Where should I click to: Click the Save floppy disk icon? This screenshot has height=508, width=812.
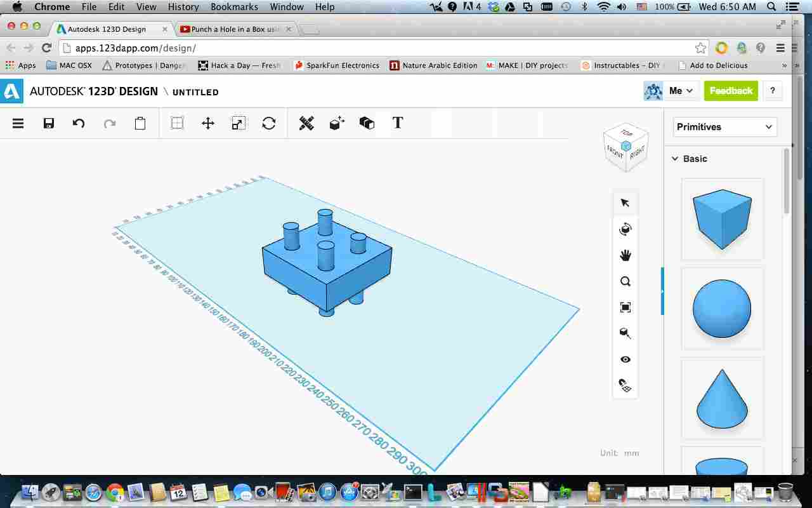[49, 123]
